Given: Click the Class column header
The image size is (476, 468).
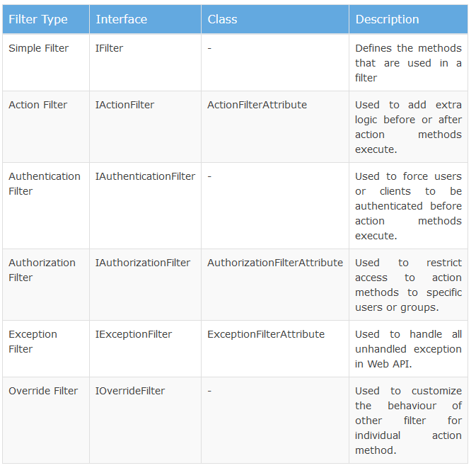Looking at the screenshot, I should click(x=222, y=19).
